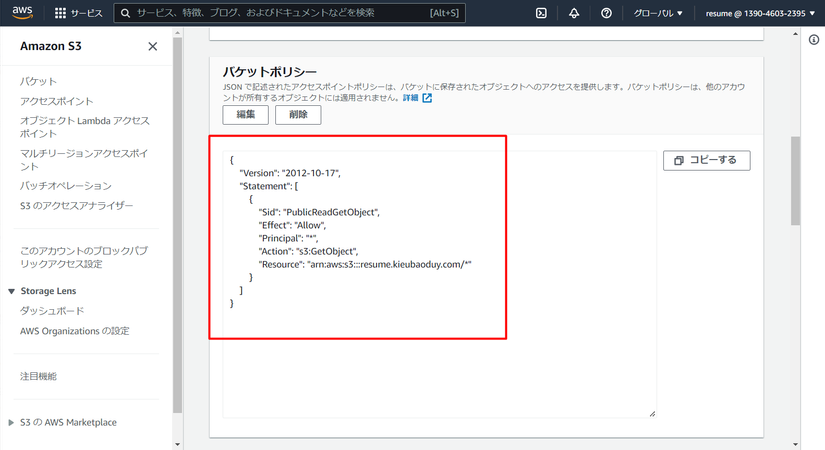The image size is (825, 450).
Task: Click the 削除 button for bucket policy
Action: 298,115
